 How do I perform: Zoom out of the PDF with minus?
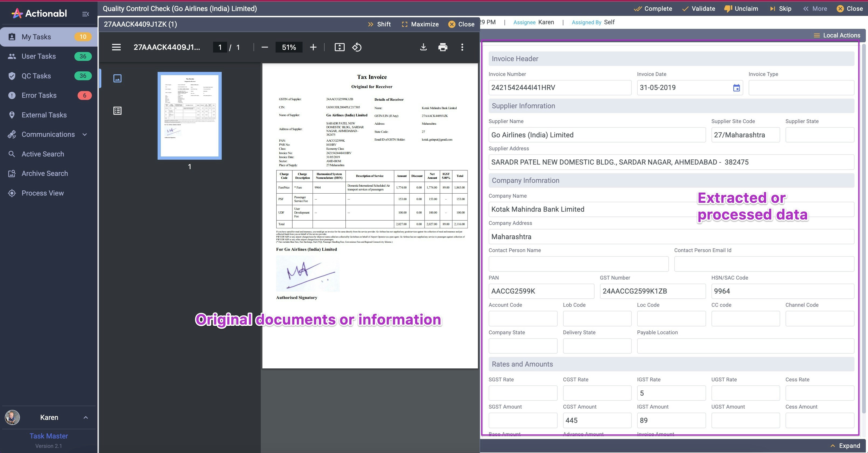coord(265,47)
